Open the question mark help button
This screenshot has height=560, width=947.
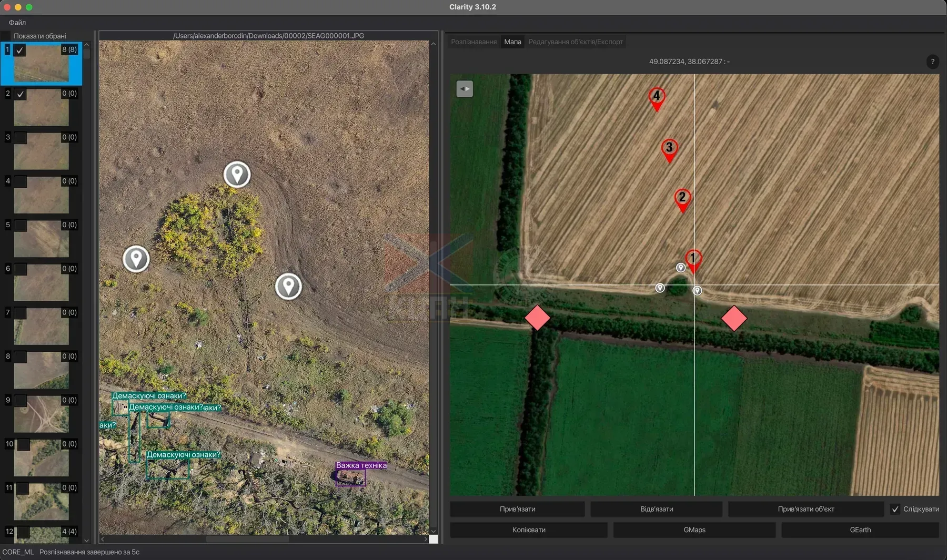click(932, 62)
